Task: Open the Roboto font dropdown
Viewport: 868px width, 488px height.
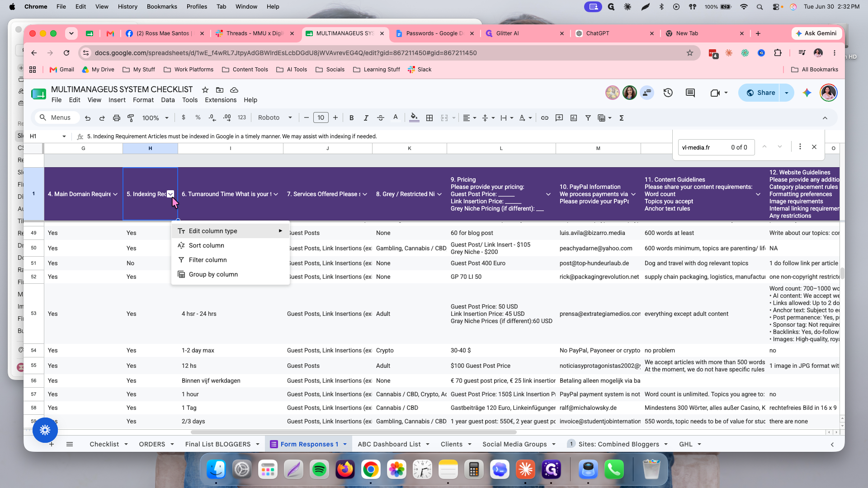Action: [275, 117]
